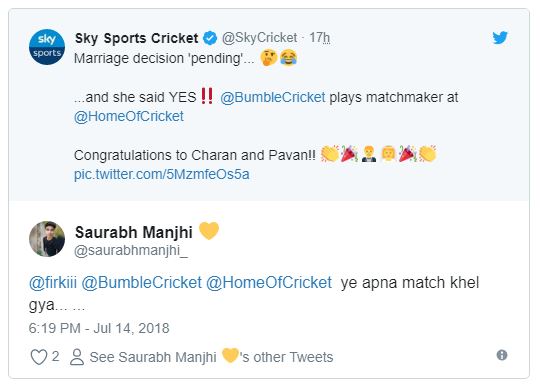542x385 pixels.
Task: Open the Sky Sports Cricket profile name
Action: pyautogui.click(x=137, y=38)
